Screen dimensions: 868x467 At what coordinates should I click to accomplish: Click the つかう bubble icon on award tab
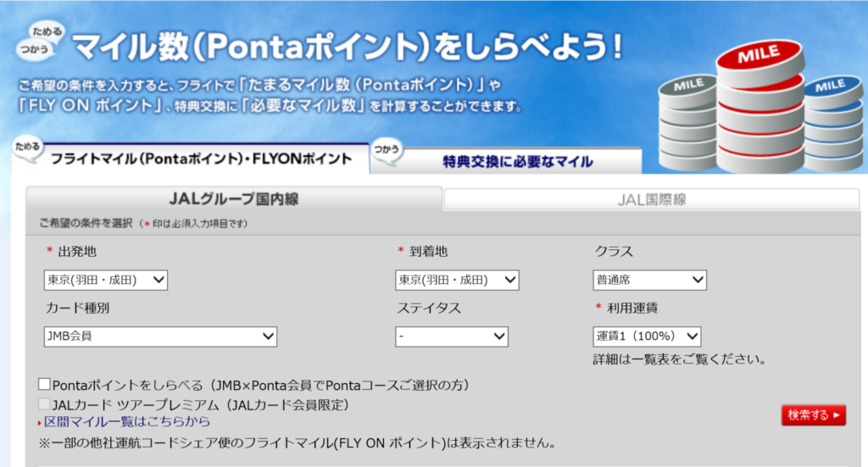click(x=387, y=149)
